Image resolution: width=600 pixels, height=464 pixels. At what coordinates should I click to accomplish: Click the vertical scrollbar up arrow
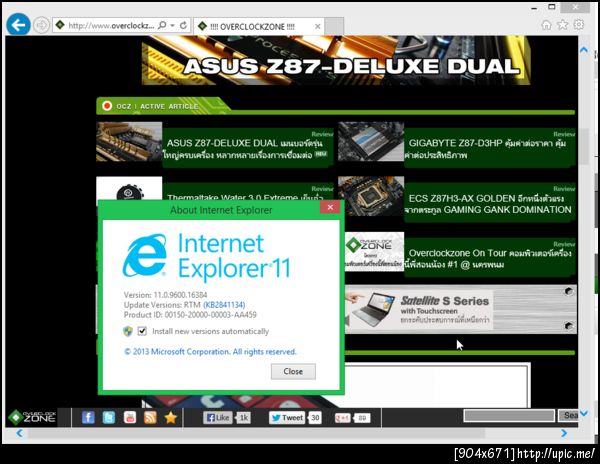coord(584,50)
